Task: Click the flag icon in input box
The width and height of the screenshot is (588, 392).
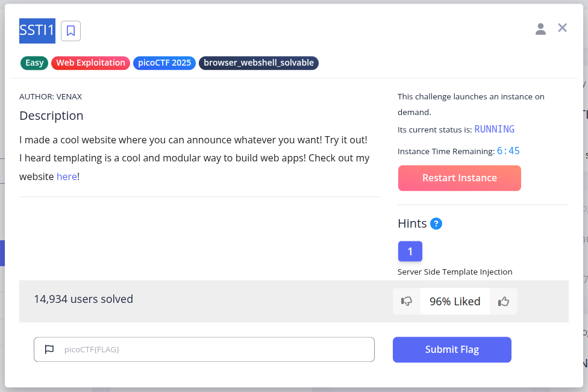Action: pyautogui.click(x=49, y=349)
